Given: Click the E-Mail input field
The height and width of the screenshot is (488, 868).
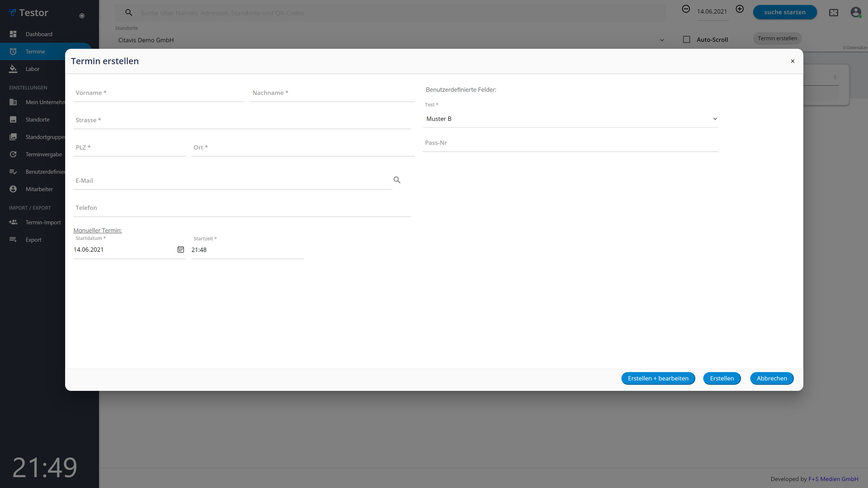Looking at the screenshot, I should [x=233, y=181].
